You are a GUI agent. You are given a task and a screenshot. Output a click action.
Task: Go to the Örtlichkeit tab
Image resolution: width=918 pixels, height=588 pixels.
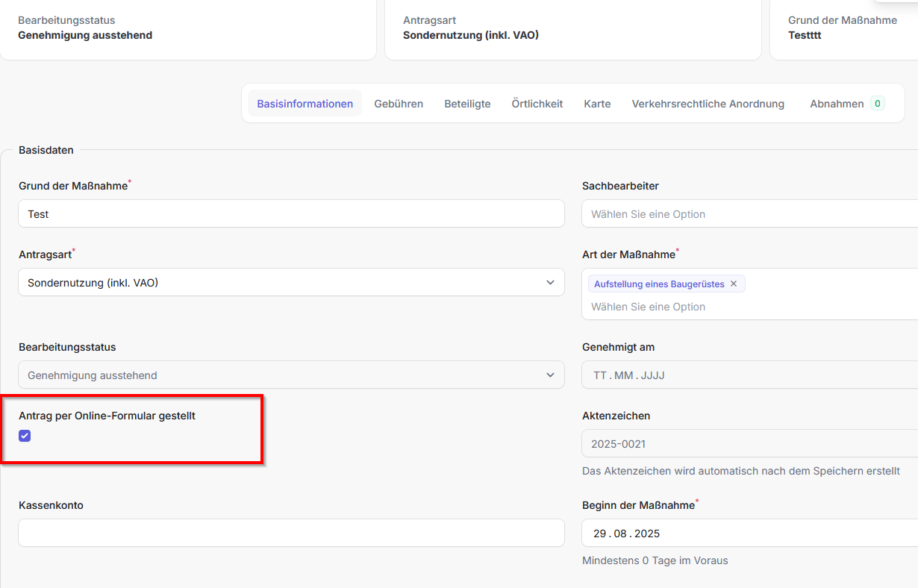537,104
